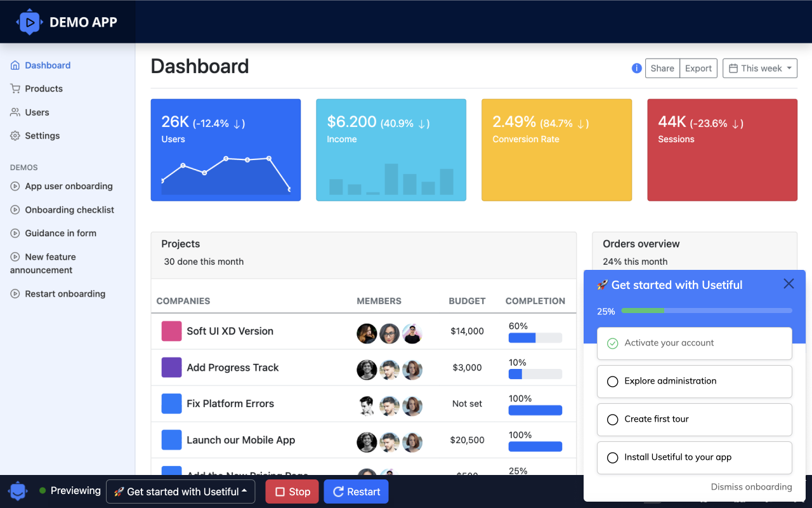Click the green onboarding progress bar
The image size is (812, 508).
pyautogui.click(x=643, y=311)
